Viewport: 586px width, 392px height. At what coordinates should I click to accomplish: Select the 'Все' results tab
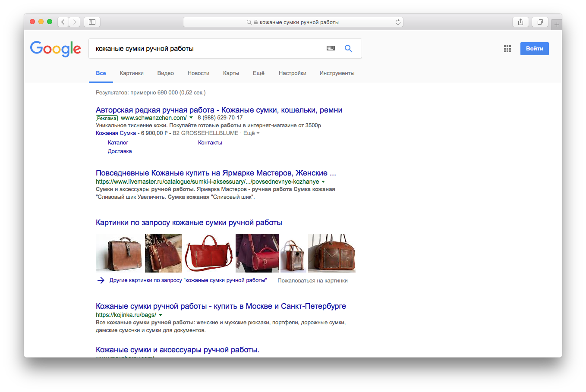pos(101,73)
